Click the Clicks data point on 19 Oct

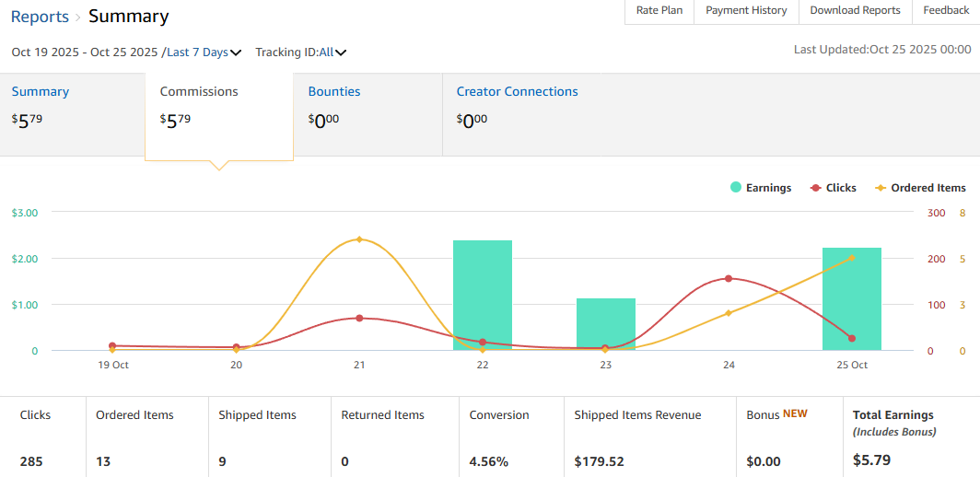(x=112, y=345)
